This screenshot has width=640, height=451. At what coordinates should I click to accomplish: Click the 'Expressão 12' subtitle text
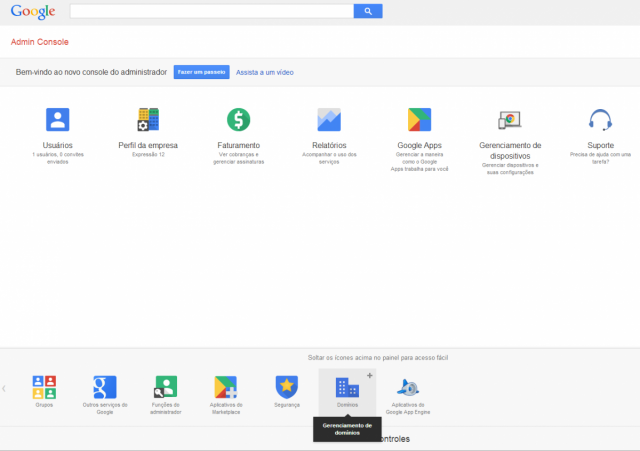point(148,155)
